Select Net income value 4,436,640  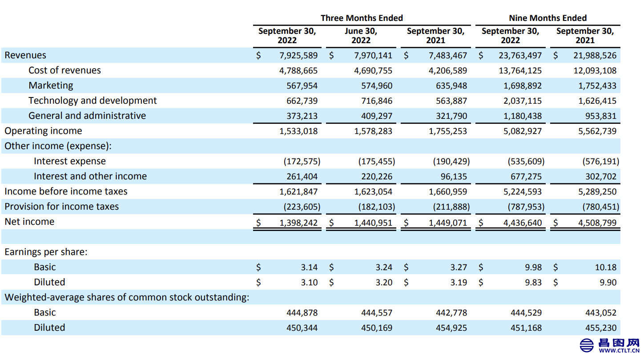click(523, 223)
